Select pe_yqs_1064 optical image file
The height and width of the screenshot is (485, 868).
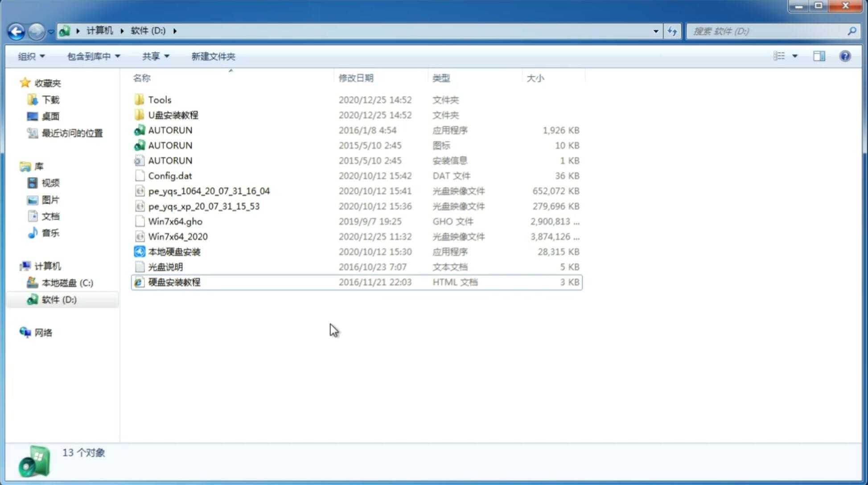click(209, 191)
